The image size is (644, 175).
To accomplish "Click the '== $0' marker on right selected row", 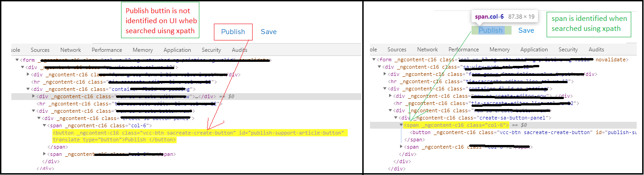I will click(519, 125).
